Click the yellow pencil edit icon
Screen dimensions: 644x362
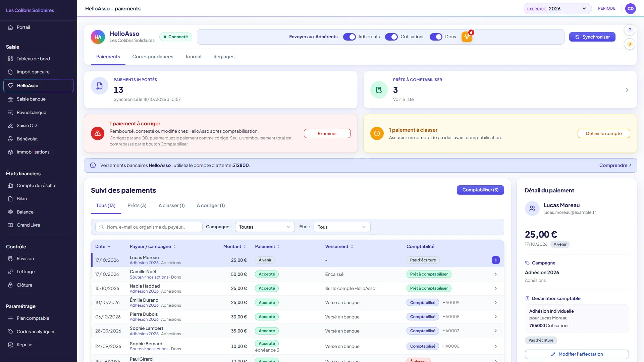coord(630,44)
